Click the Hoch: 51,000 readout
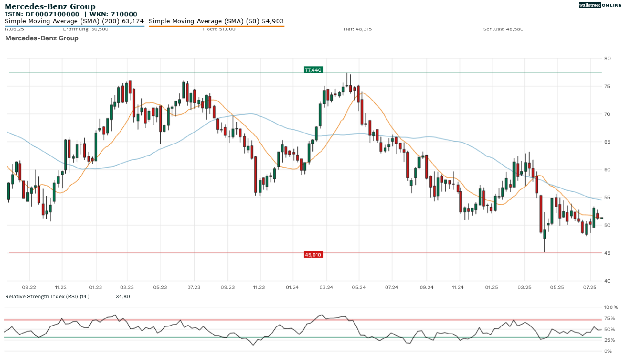 point(219,29)
